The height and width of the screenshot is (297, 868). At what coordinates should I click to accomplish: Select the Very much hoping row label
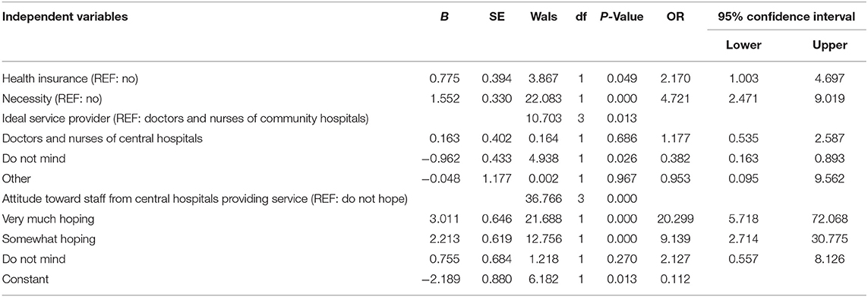pos(48,219)
